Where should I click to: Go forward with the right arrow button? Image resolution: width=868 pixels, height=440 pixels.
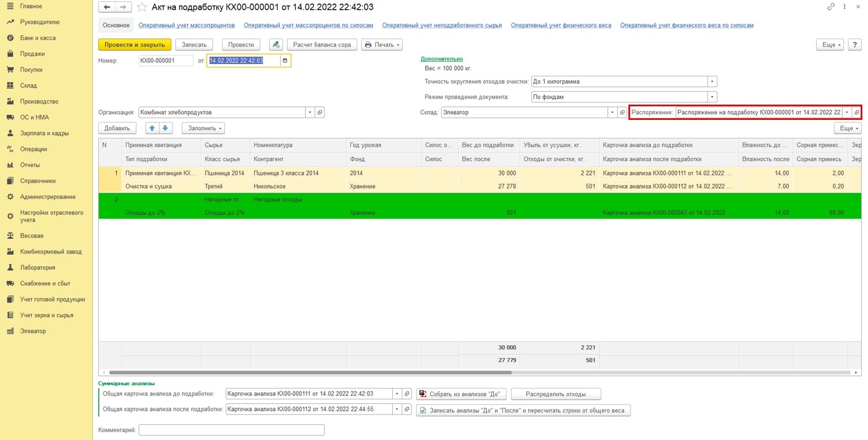pyautogui.click(x=124, y=7)
